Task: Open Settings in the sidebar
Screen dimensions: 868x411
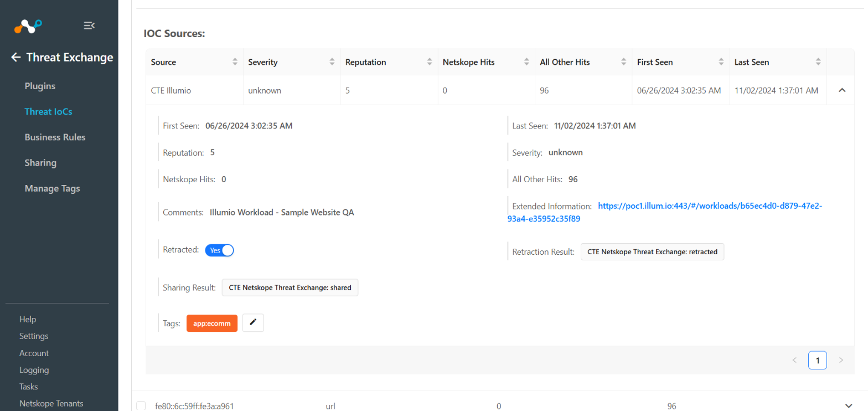Action: 34,336
